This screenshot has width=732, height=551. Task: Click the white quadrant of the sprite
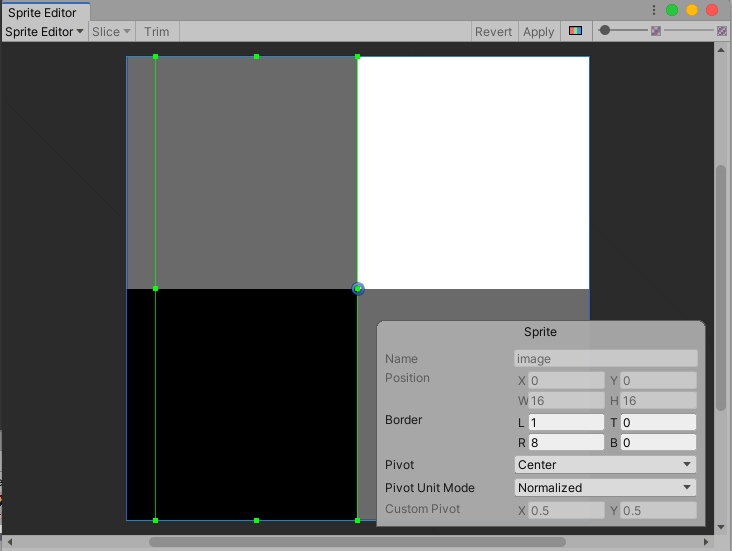click(x=473, y=173)
